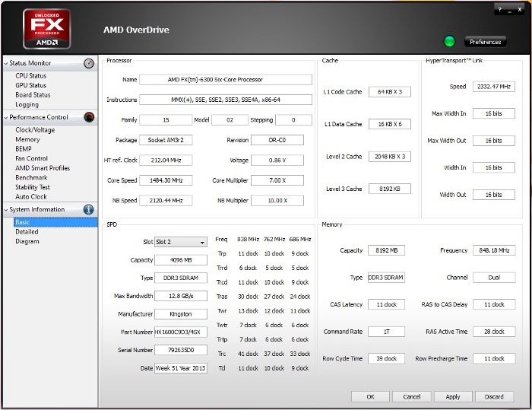The width and height of the screenshot is (532, 410).
Task: Click the CAS Latency field
Action: [386, 304]
